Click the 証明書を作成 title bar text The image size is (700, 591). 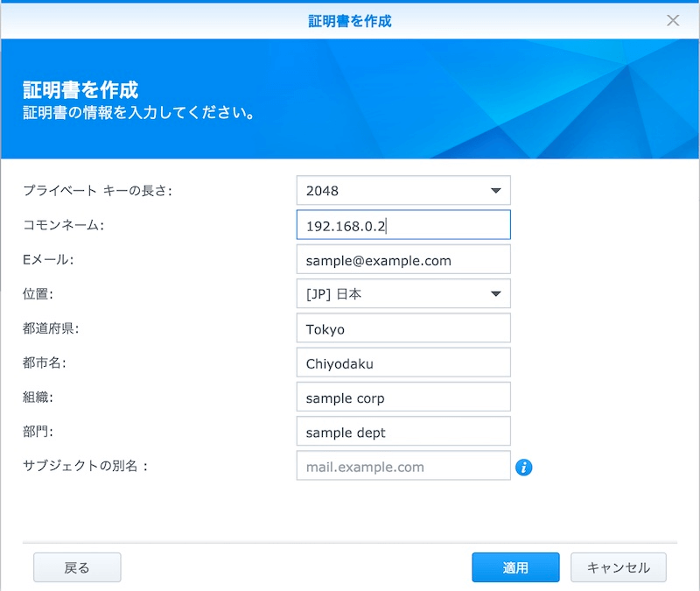click(x=350, y=20)
